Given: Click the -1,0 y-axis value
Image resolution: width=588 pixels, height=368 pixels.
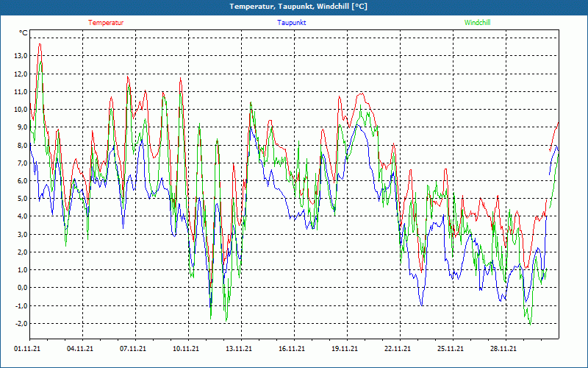Looking at the screenshot, I should click(x=21, y=305).
